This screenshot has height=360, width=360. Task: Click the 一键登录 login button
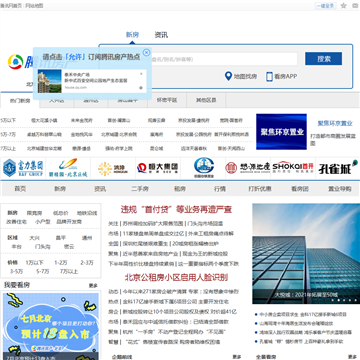pos(326,6)
